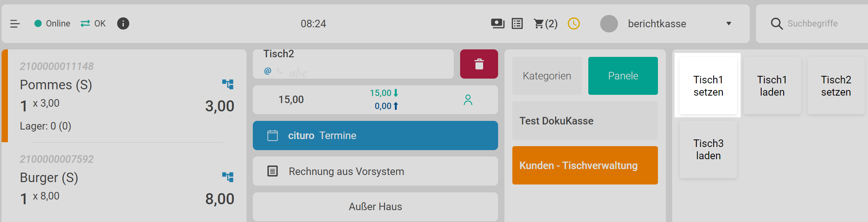Open the receipt list icon
The image size is (868, 222).
(x=517, y=24)
